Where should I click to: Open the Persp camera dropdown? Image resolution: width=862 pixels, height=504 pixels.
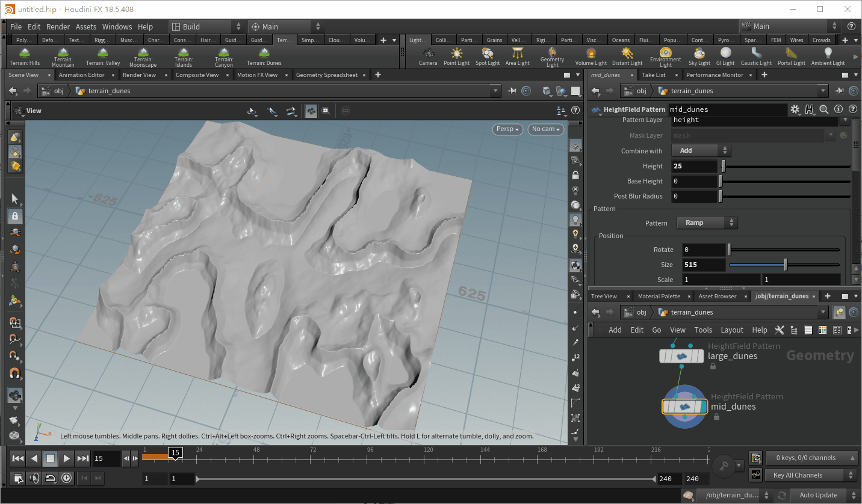(507, 129)
